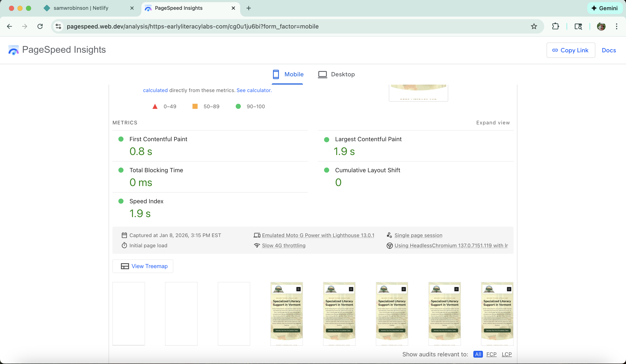Open the Docs link

click(609, 50)
